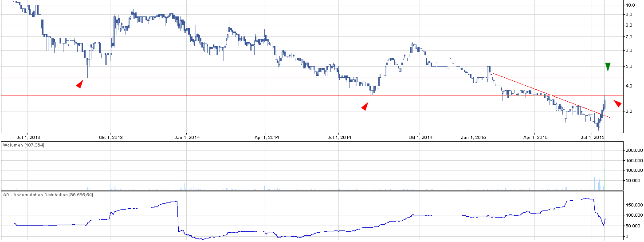Viewport: 644px width, 242px height.
Task: Click the tallest volume bar in July 2015
Action: (x=602, y=169)
